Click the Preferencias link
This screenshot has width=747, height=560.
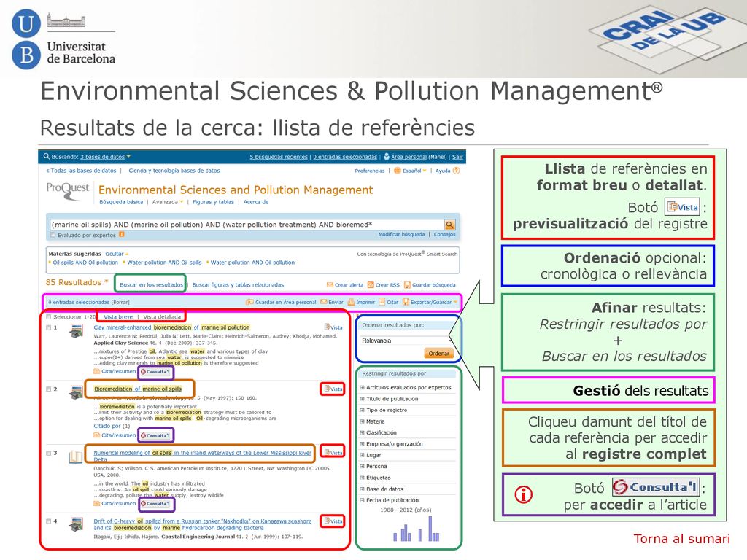369,171
